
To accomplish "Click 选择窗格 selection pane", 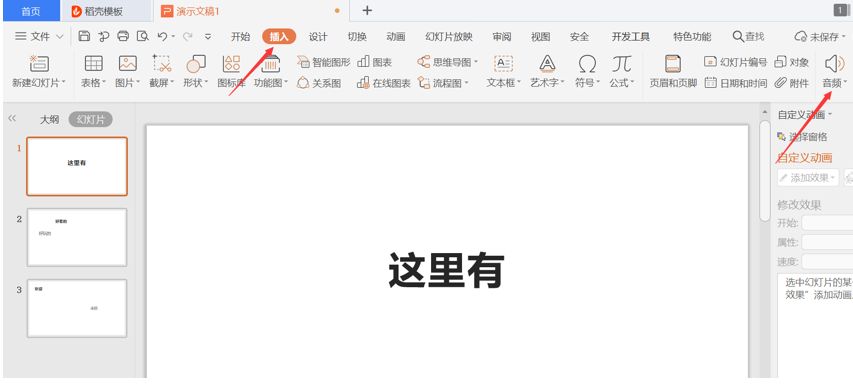I will (x=802, y=137).
